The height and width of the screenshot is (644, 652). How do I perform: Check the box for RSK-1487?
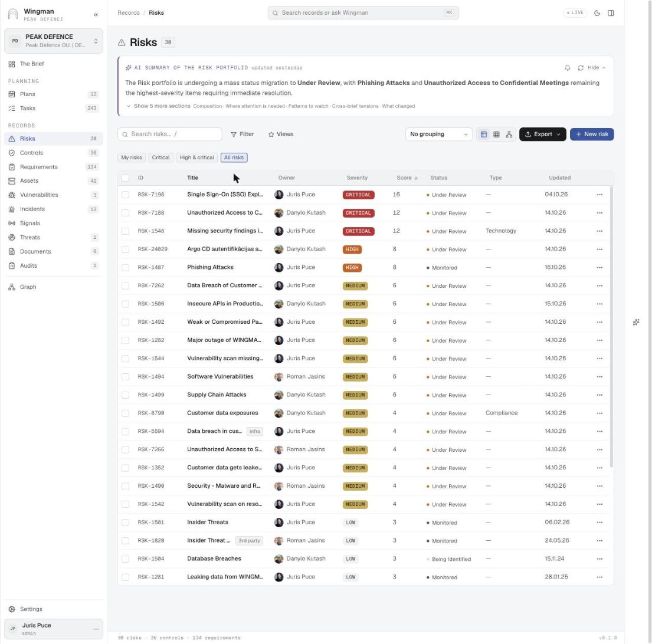(125, 268)
